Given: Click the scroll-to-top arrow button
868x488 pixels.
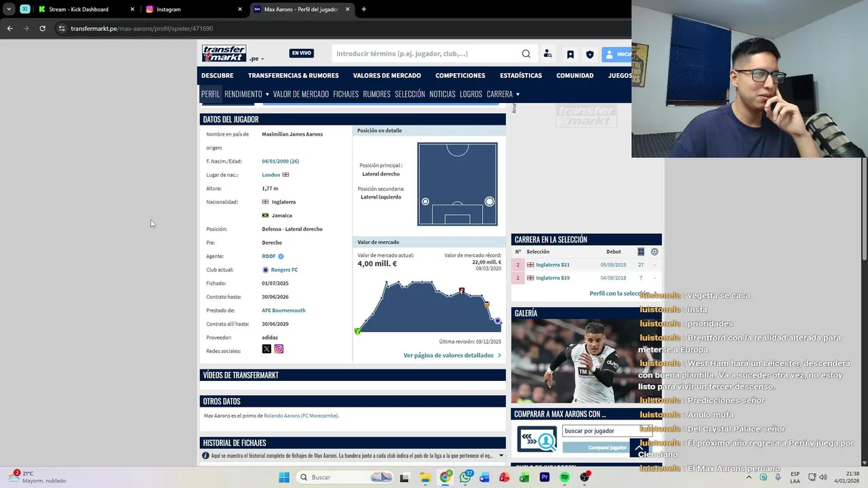Looking at the screenshot, I should coord(639,448).
